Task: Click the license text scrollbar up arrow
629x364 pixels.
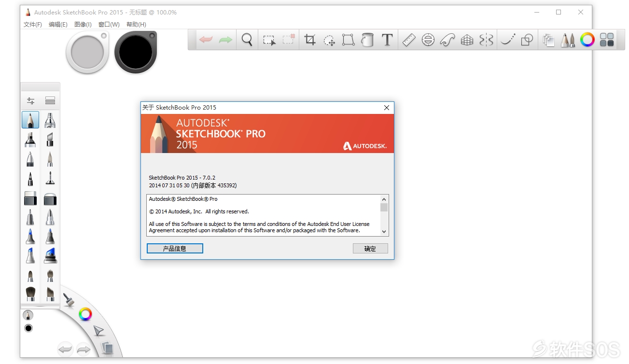Action: tap(384, 199)
